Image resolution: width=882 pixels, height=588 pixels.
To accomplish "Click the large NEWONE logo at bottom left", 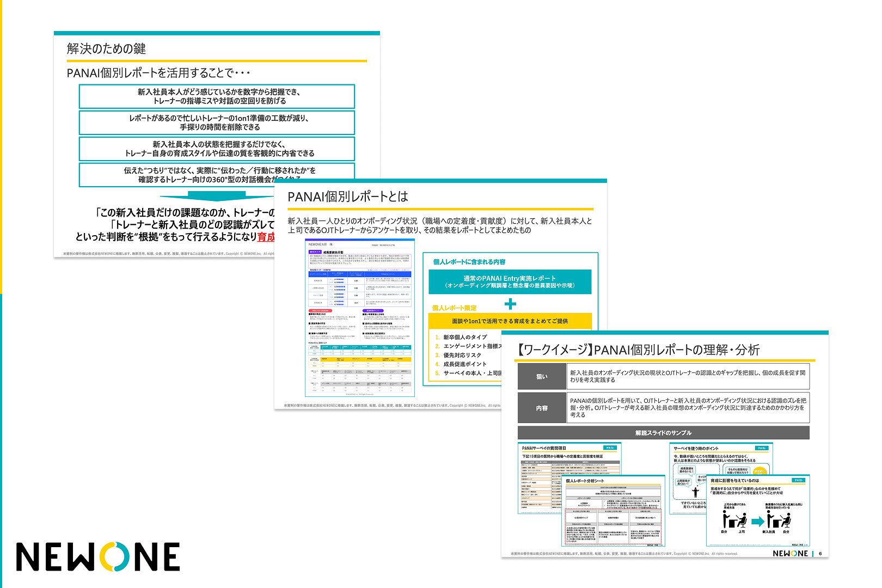I will [x=98, y=557].
